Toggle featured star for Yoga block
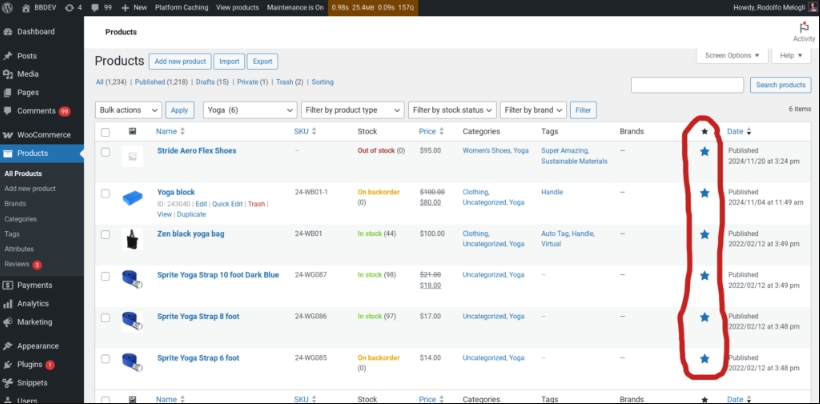The height and width of the screenshot is (404, 820). point(704,193)
